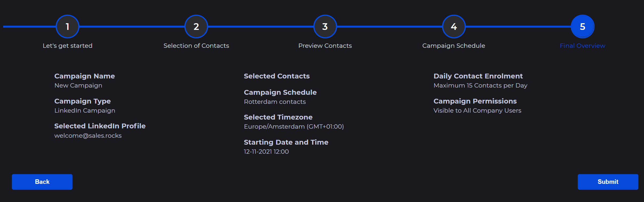Screen dimensions: 644x202
Task: Go to step 2 circle icon
Action: [196, 26]
